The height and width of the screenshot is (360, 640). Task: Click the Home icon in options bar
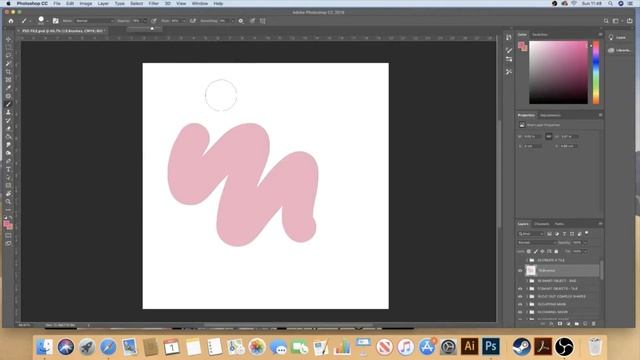(11, 21)
